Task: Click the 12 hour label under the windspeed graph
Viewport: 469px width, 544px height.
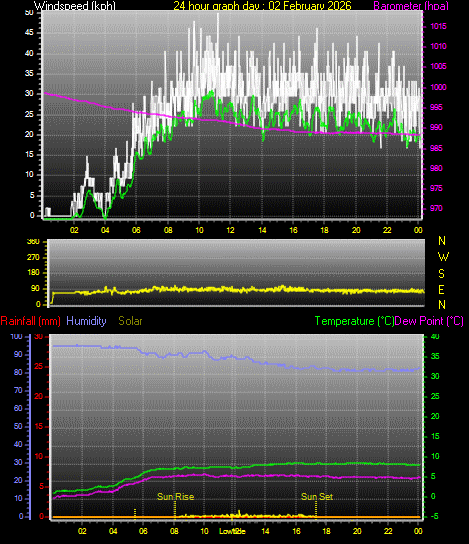Action: [231, 230]
